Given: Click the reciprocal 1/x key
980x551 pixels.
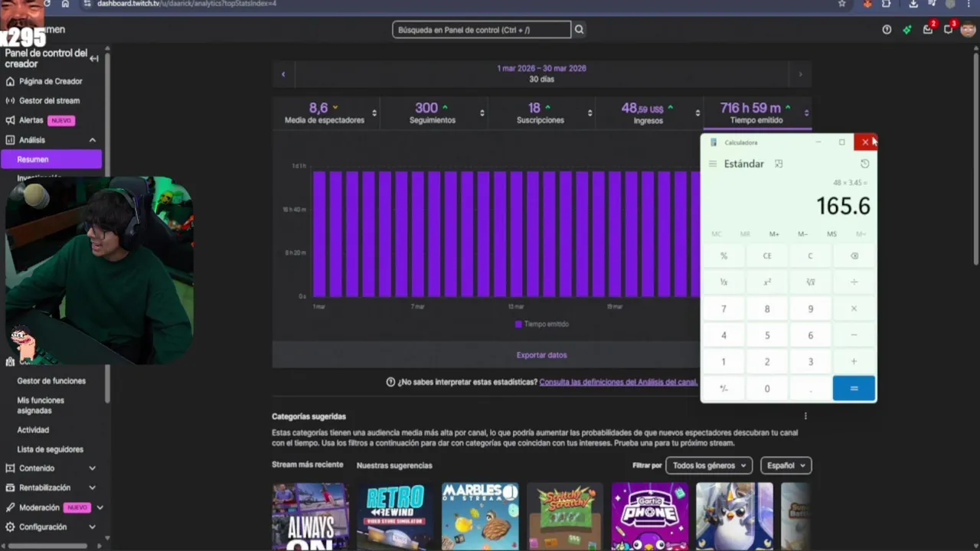Looking at the screenshot, I should pos(724,282).
